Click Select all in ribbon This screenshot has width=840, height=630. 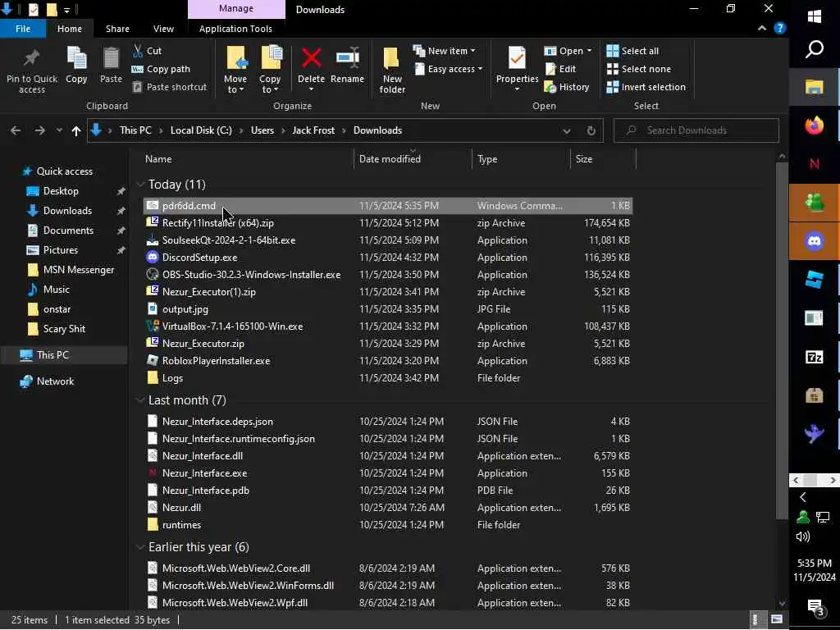(632, 51)
